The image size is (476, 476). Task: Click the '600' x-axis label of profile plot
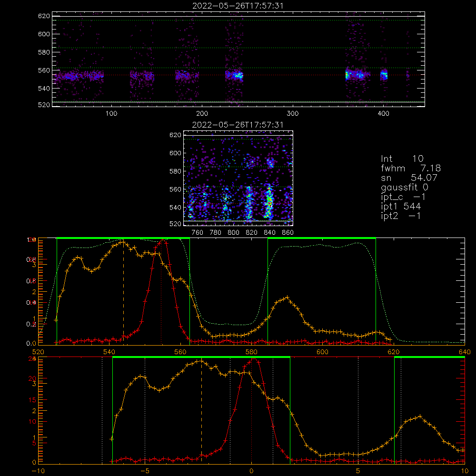[322, 352]
